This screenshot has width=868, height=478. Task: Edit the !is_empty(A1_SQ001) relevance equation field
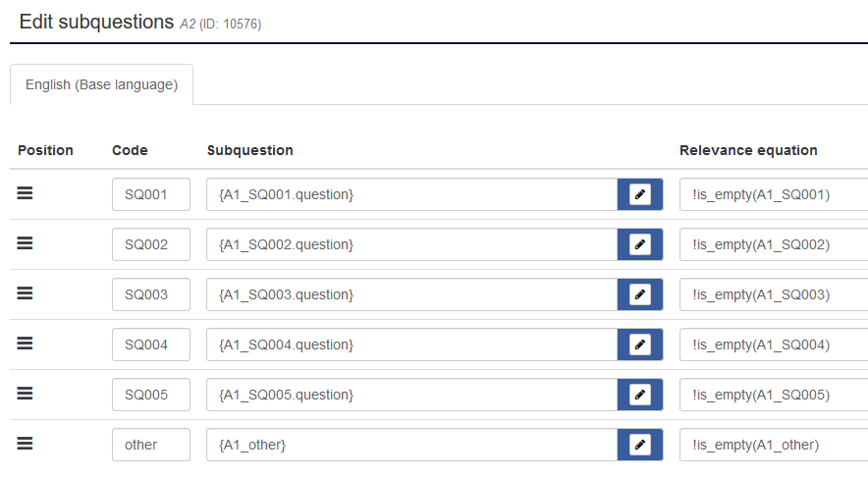(773, 194)
